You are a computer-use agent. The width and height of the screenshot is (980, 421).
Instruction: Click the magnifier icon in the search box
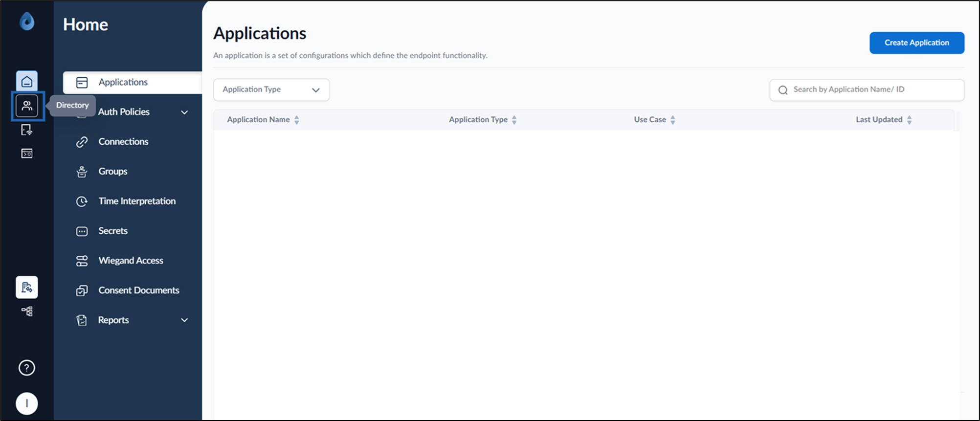[783, 90]
